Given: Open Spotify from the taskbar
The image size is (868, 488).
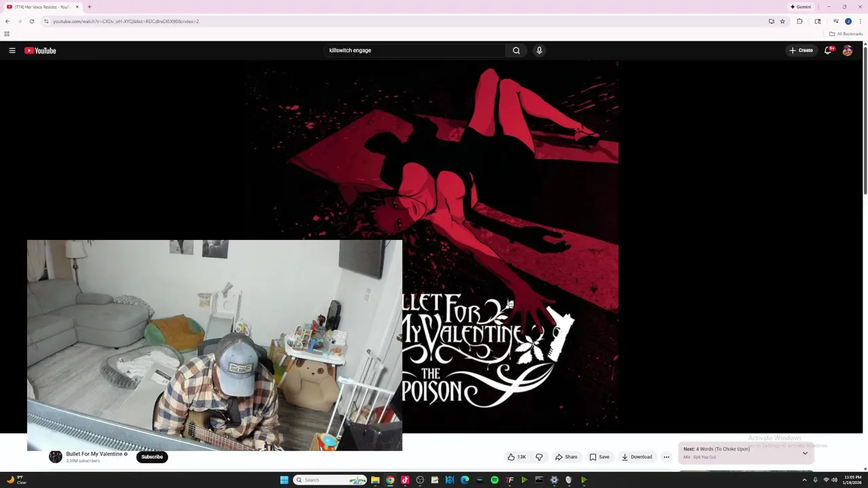Looking at the screenshot, I should (494, 480).
